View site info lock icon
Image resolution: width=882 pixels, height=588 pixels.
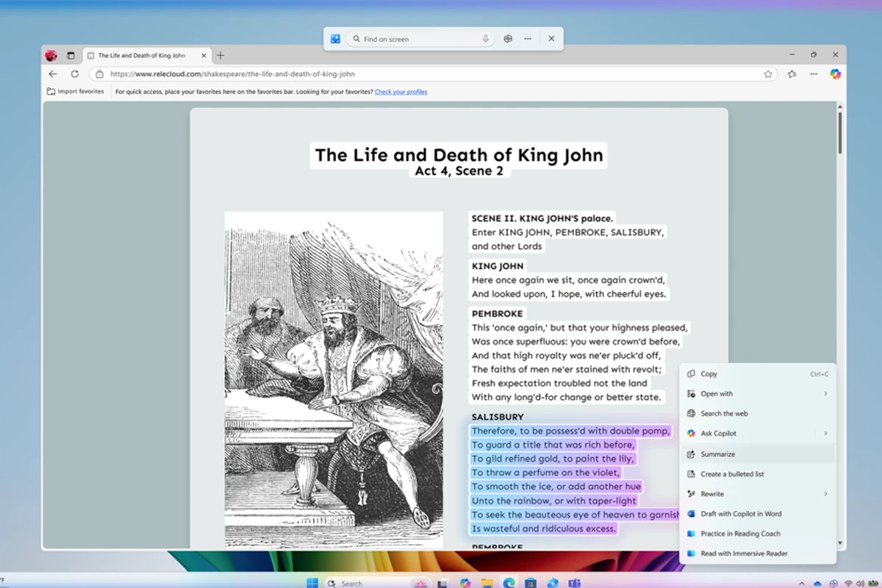[x=100, y=74]
